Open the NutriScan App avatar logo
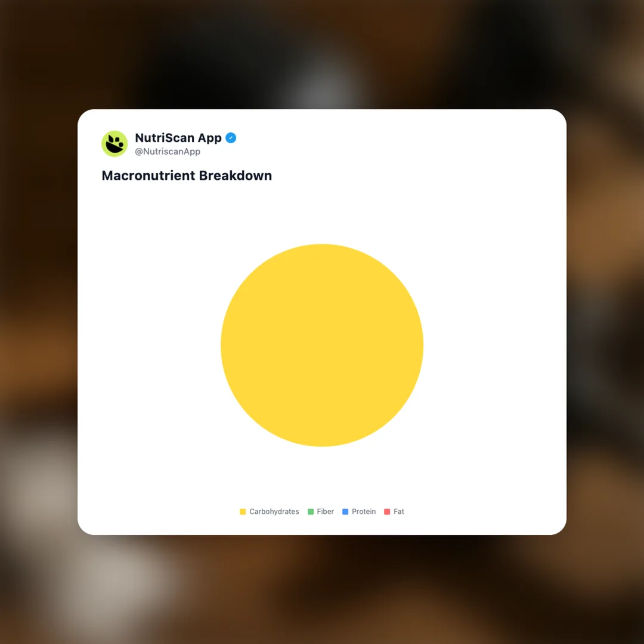644x644 pixels. (x=114, y=144)
